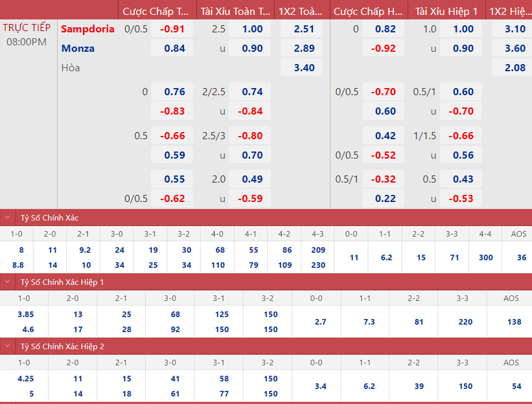
Task: Open the Sampdoria team name link
Action: pos(88,28)
